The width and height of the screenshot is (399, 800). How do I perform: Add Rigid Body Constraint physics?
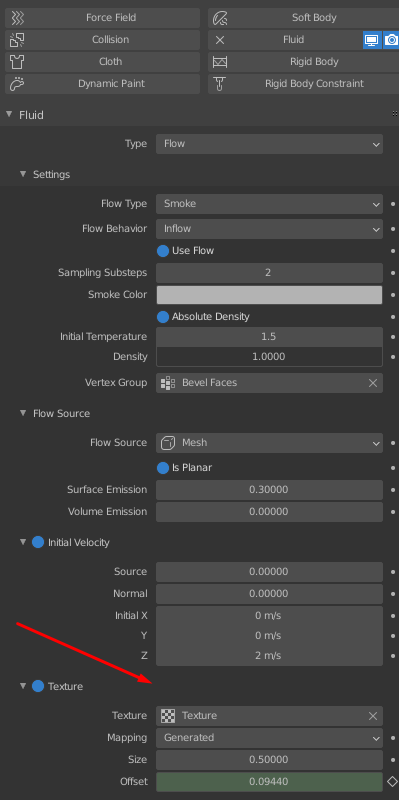click(304, 84)
